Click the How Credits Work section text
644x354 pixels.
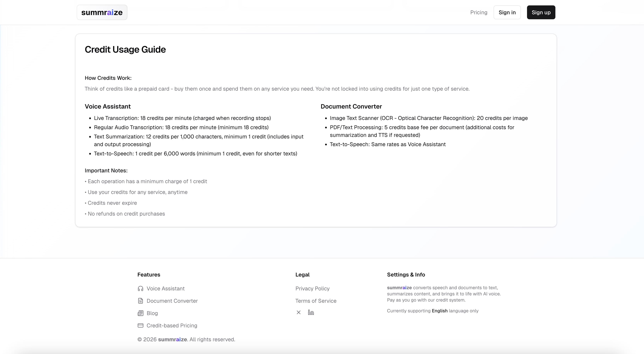click(108, 78)
